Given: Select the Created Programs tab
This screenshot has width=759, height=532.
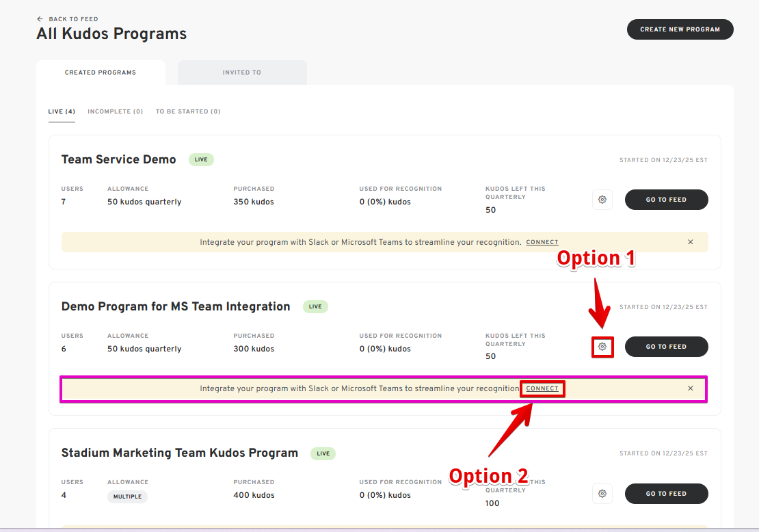Looking at the screenshot, I should [x=101, y=72].
